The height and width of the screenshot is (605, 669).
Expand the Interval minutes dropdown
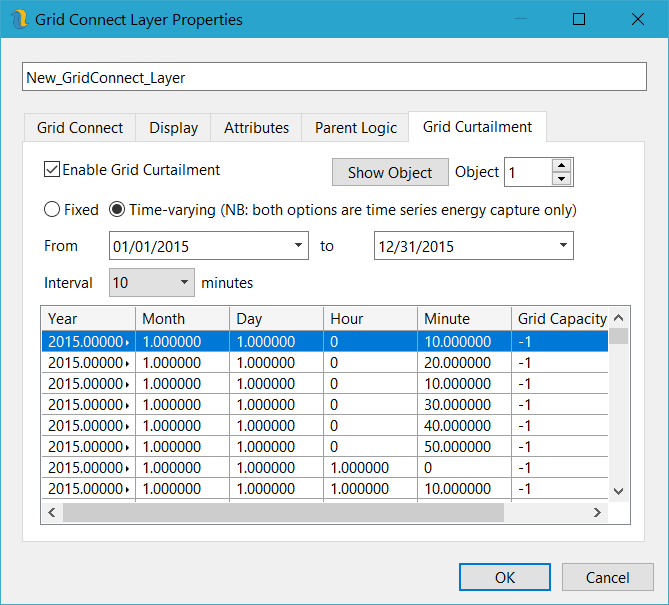click(x=183, y=283)
